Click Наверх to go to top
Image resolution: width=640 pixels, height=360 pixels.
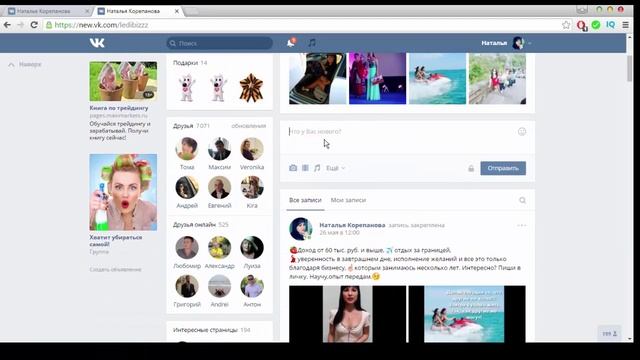click(25, 64)
